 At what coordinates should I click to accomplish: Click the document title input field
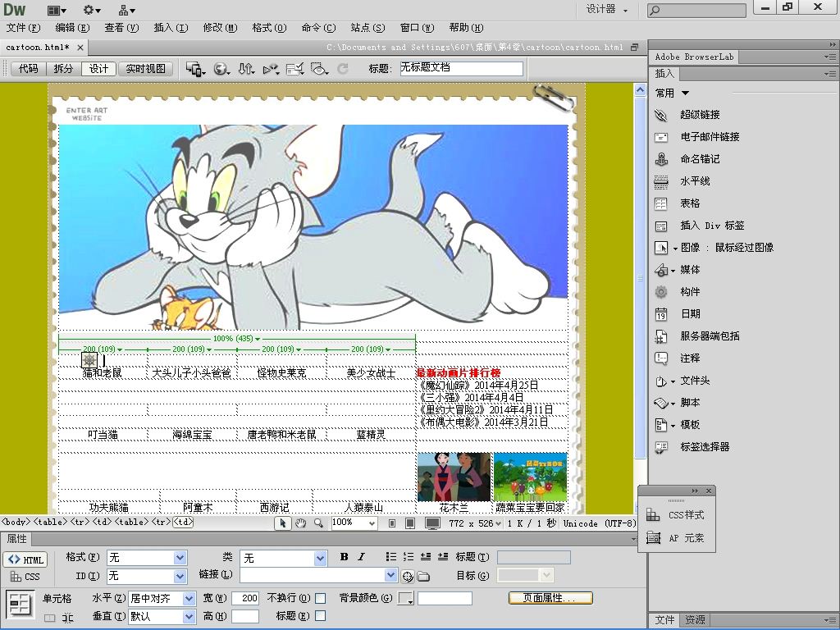pos(462,68)
